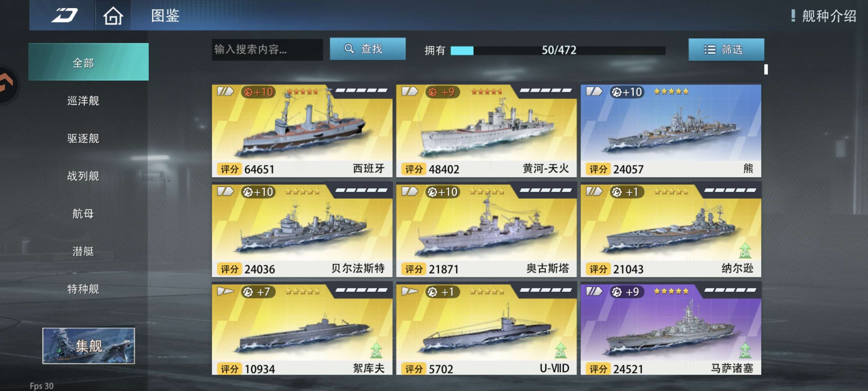Viewport: 868px width, 391px height.
Task: Open the 黄河-天火 ship card
Action: click(x=486, y=131)
